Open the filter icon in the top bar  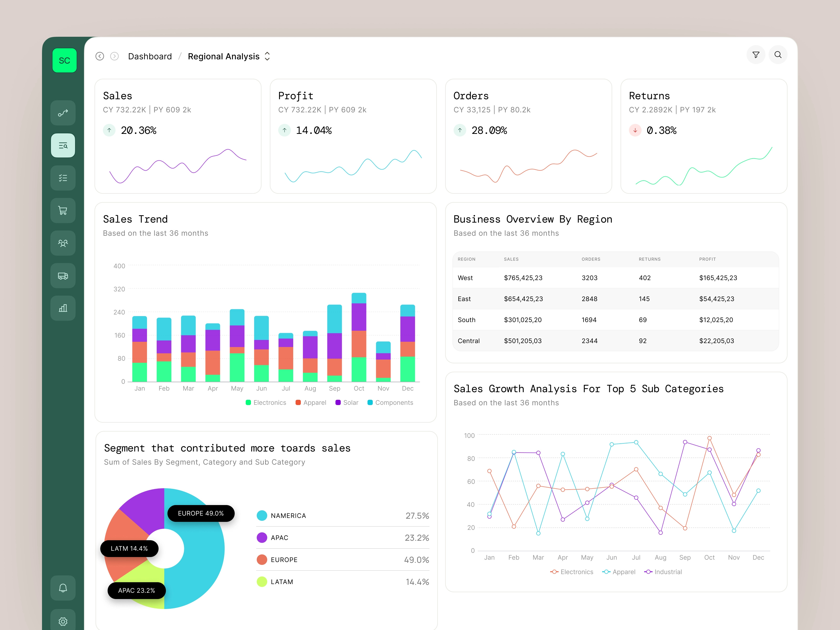(756, 55)
